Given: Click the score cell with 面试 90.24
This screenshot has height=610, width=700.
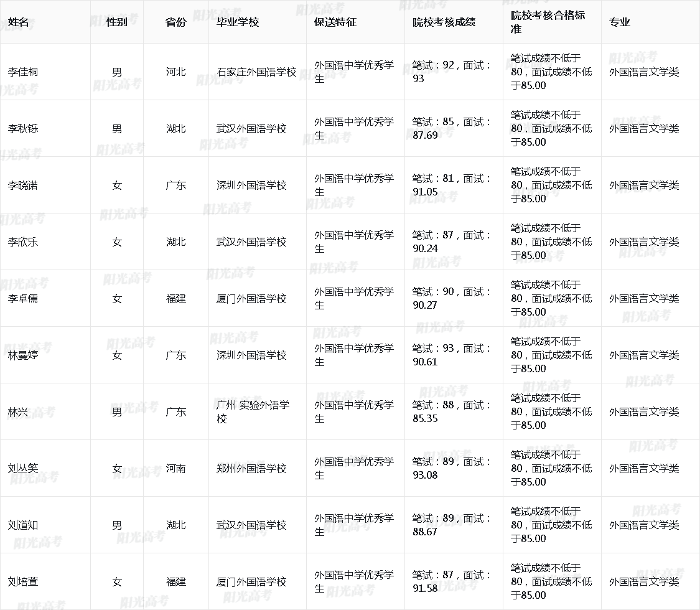Looking at the screenshot, I should coord(452,242).
